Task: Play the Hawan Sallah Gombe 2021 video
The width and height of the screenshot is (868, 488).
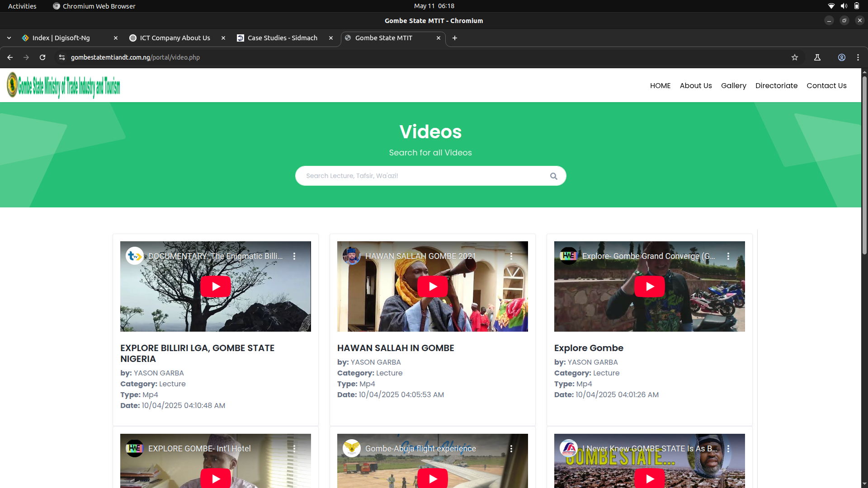Action: point(433,286)
